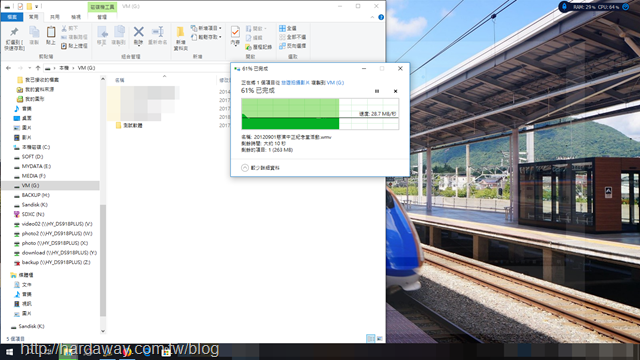This screenshot has height=360, width=640.
Task: Click the Pin to Quick access icon
Action: click(14, 32)
